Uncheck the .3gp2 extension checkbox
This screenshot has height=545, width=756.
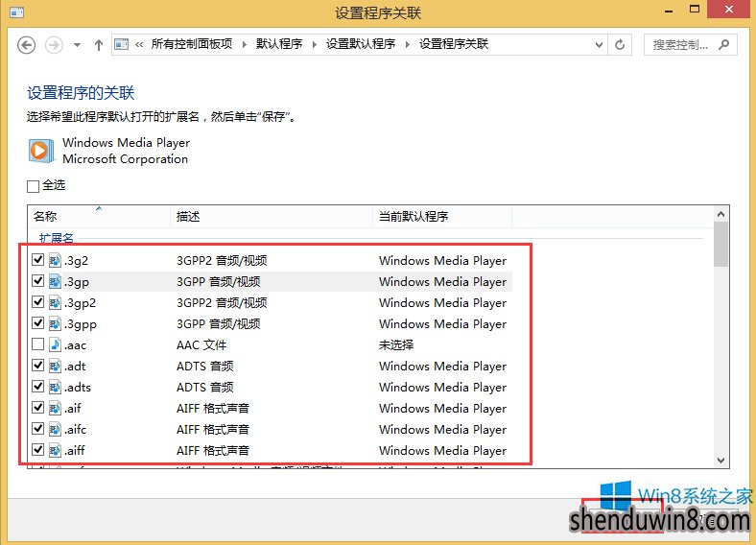(37, 302)
